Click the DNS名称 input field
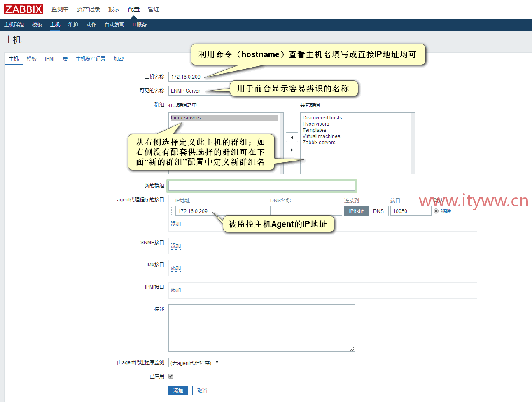This screenshot has height=402, width=532. coord(306,211)
